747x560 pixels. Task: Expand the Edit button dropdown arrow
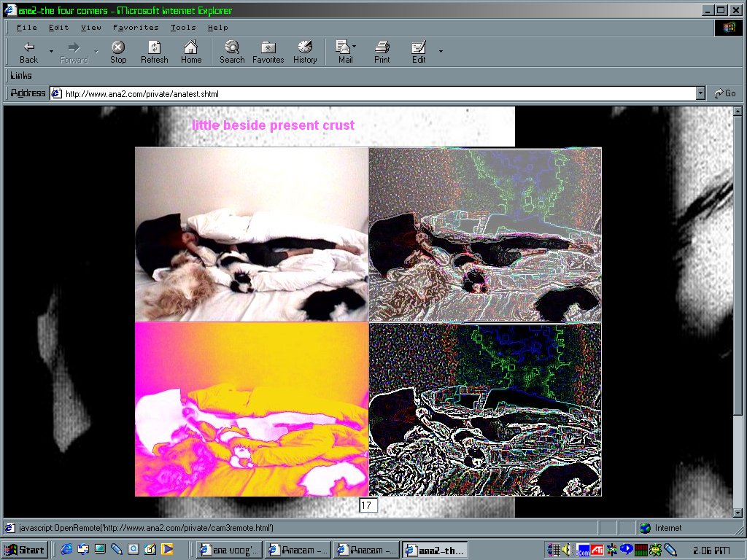pos(441,51)
